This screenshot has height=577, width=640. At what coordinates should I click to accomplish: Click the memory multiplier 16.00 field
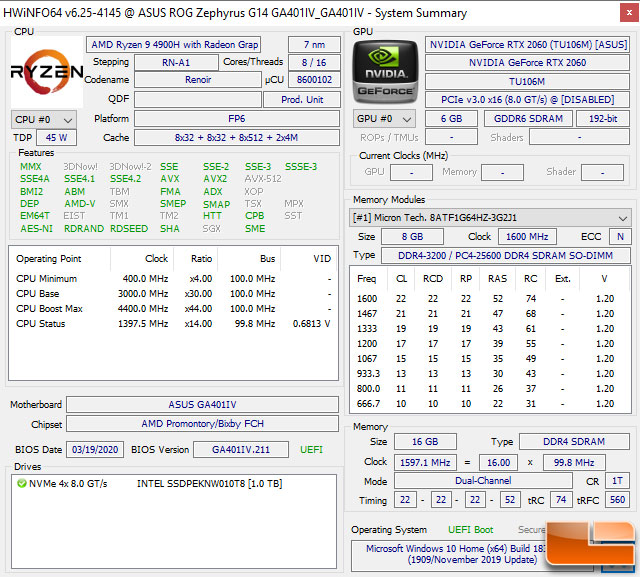[x=498, y=462]
